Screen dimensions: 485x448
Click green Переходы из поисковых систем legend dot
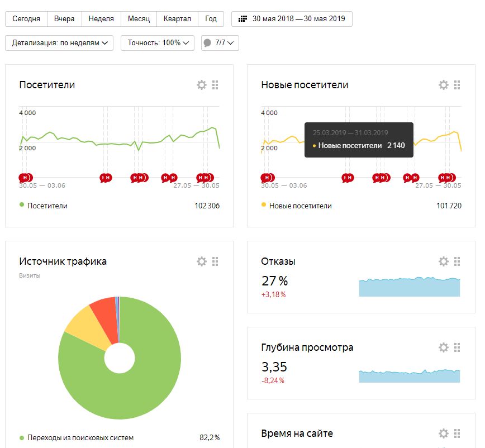point(22,438)
